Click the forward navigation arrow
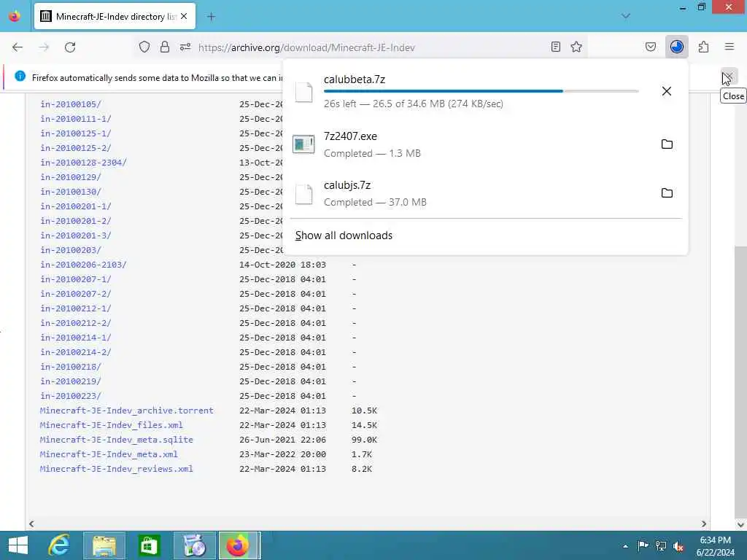 44,47
